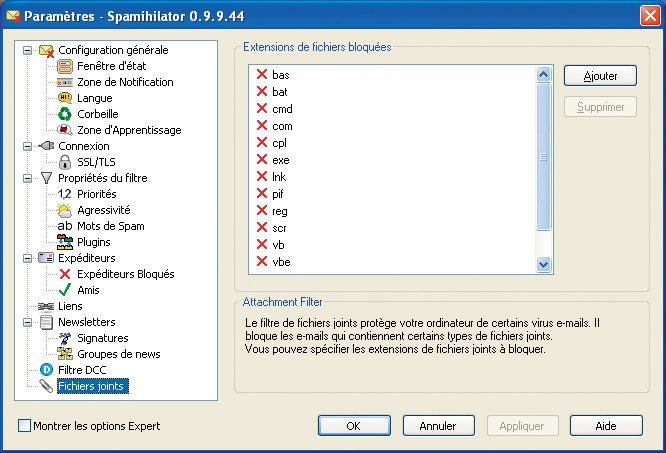Go to the Agressivité settings

click(x=104, y=210)
